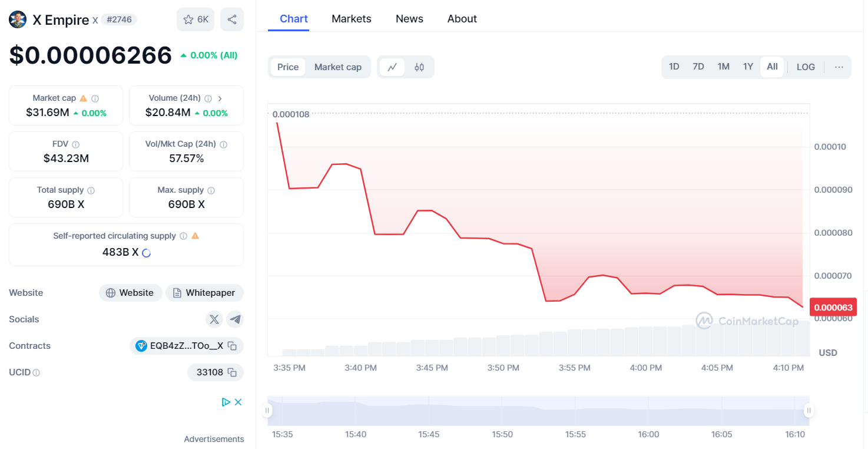Copy the UCID 33108 icon
Screen dimensions: 868x449
[x=232, y=372]
